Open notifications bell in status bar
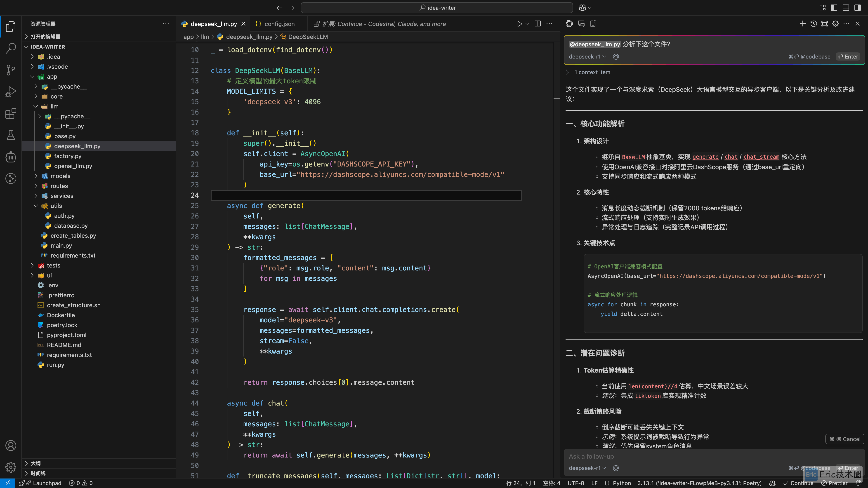The width and height of the screenshot is (868, 488). 858,483
